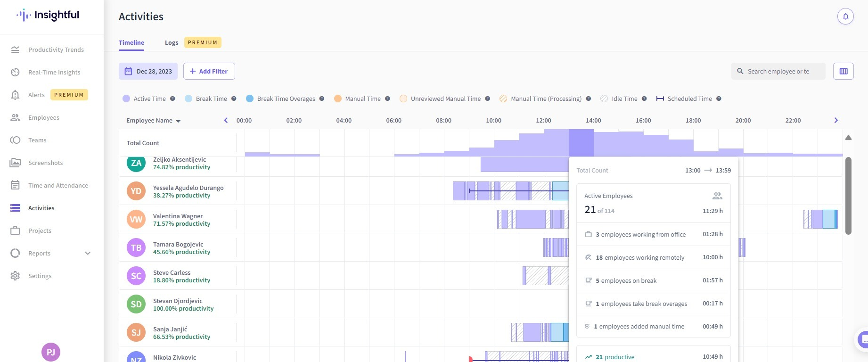Click the column layout toggle button
The width and height of the screenshot is (868, 362).
[x=843, y=71]
